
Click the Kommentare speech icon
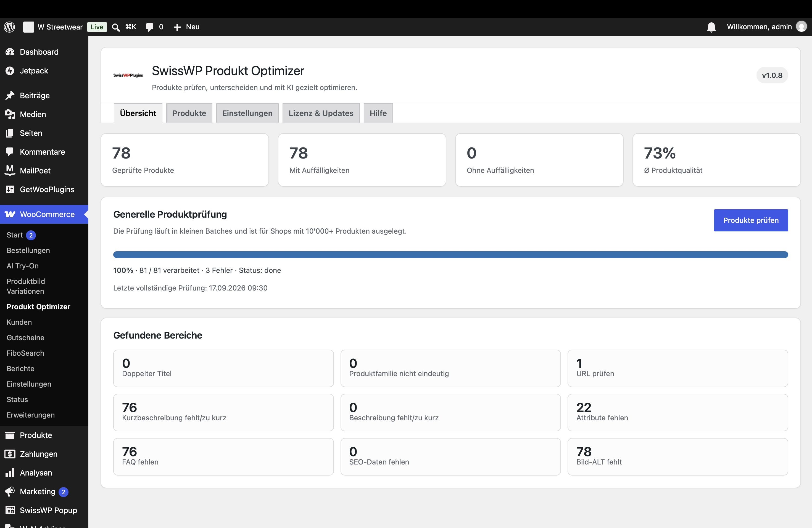(x=10, y=152)
